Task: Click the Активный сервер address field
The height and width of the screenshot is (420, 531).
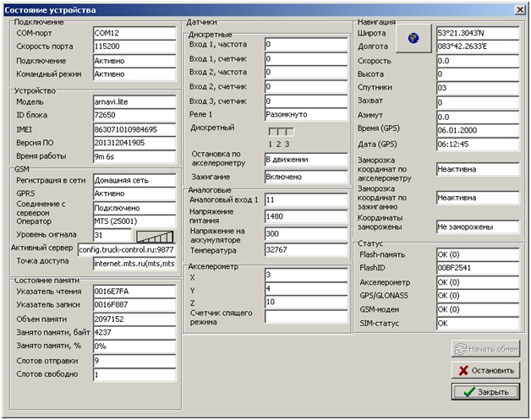Action: click(x=126, y=249)
